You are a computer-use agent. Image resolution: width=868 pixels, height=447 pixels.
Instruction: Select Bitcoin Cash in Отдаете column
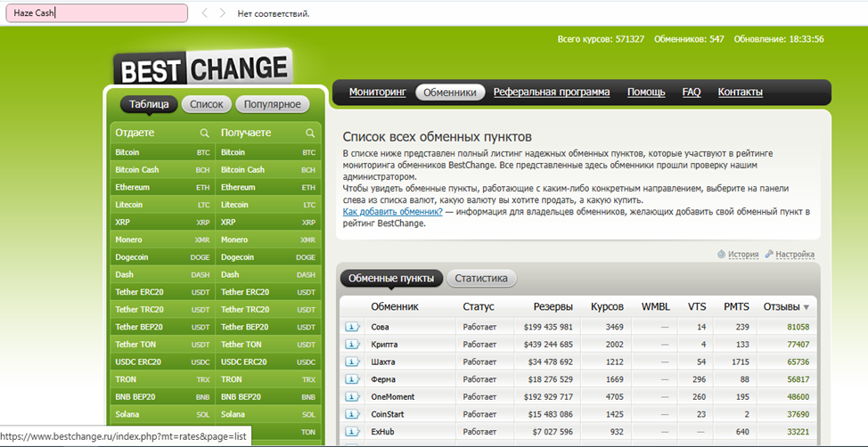click(163, 170)
